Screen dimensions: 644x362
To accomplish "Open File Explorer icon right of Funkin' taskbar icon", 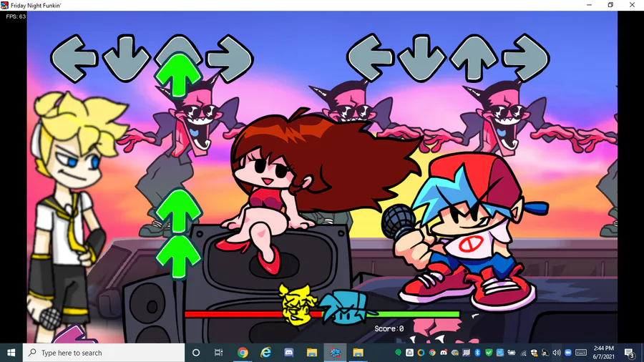I will [x=358, y=353].
